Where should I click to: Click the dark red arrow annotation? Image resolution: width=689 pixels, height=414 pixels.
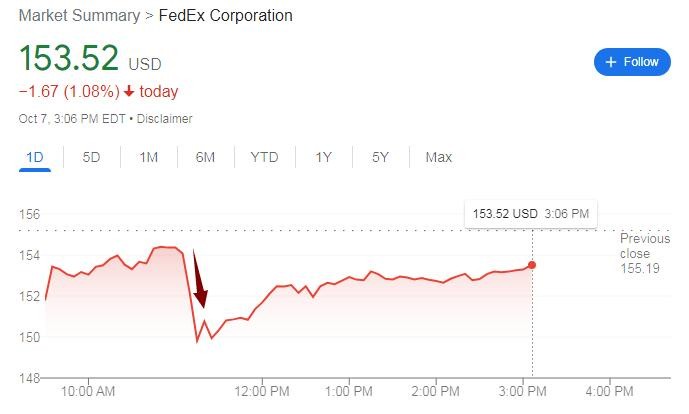[200, 283]
